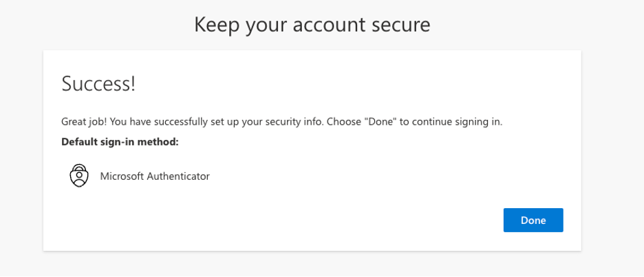Click the quoted "Done" word in the message
The height and width of the screenshot is (277, 644).
383,122
